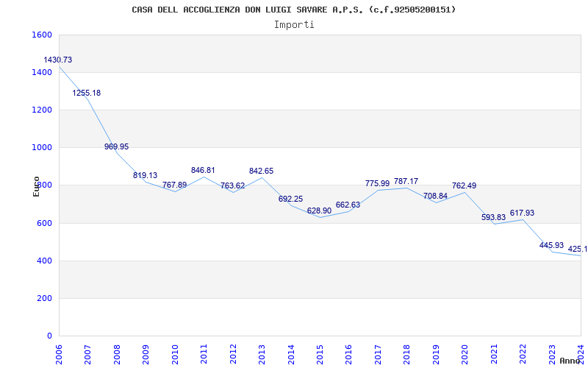
Task: Select the 2019 x-axis year label
Action: tap(436, 355)
